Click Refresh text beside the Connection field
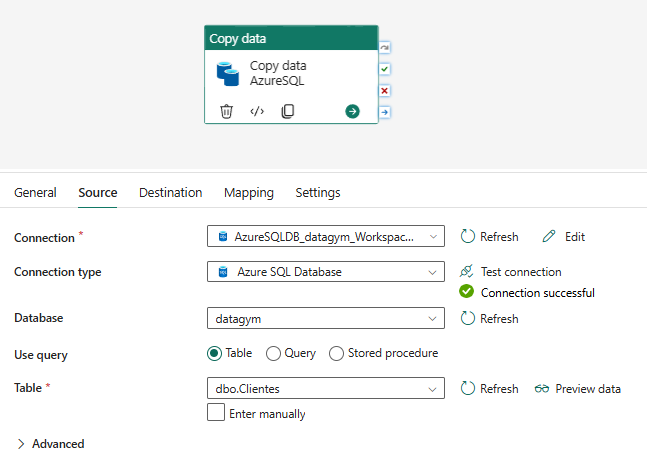This screenshot has height=457, width=647. [499, 237]
